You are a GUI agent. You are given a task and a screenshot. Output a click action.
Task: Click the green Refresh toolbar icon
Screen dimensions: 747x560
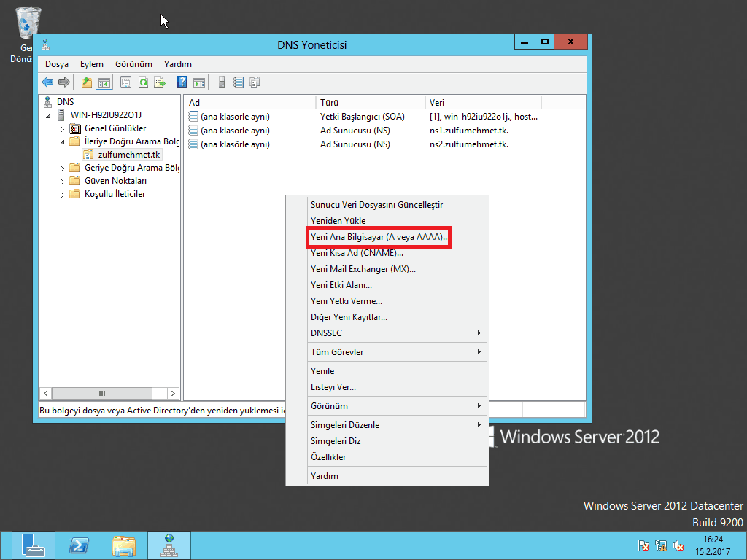pos(143,82)
